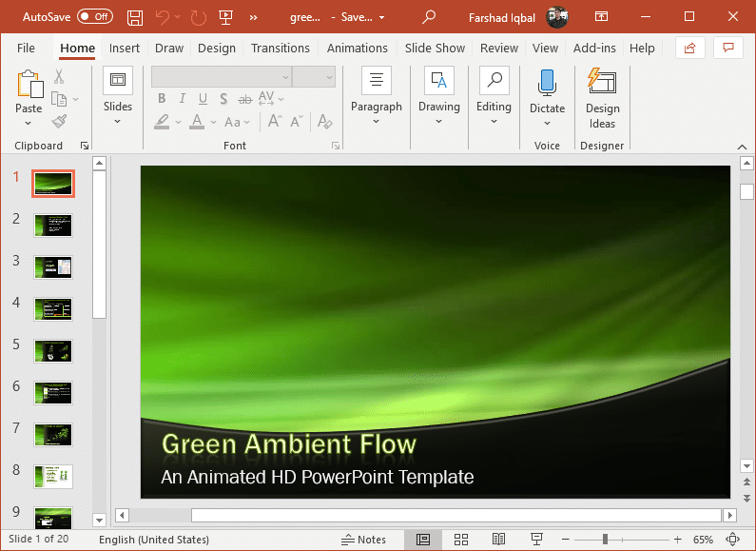
Task: Select slide 4 thumbnail
Action: (x=53, y=308)
